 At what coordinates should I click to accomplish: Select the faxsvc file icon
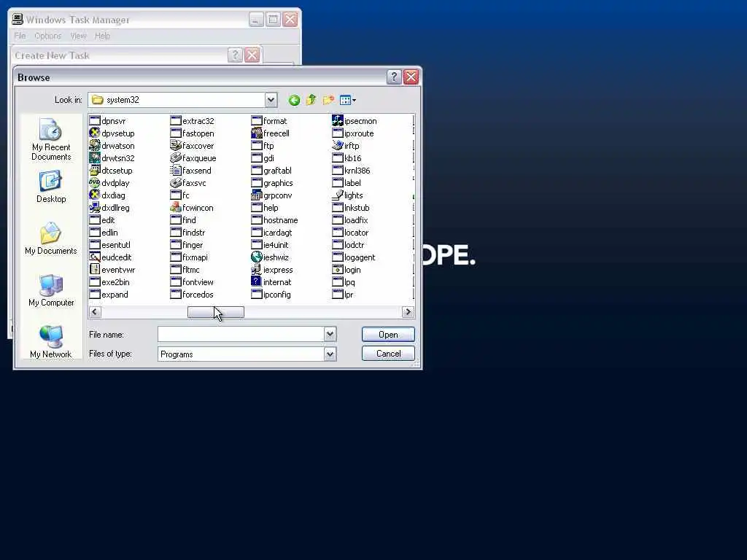176,183
